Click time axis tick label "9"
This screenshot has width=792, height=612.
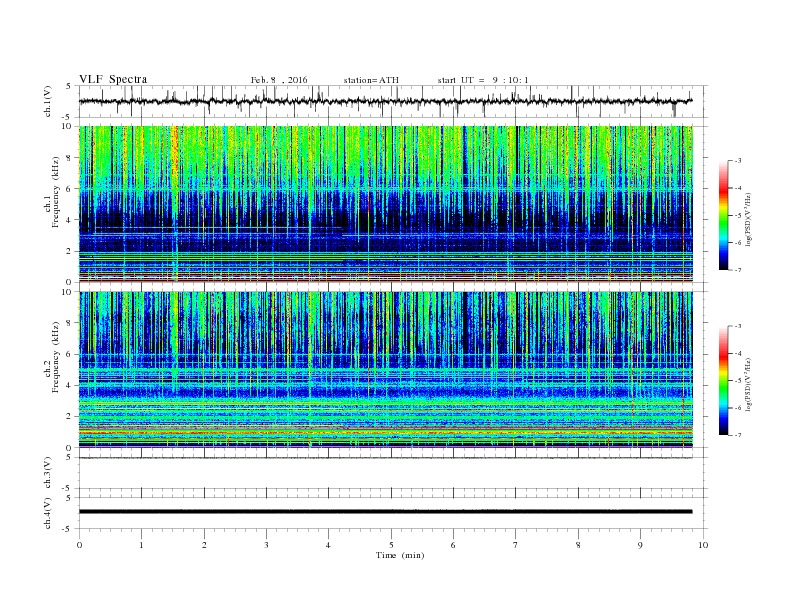640,545
